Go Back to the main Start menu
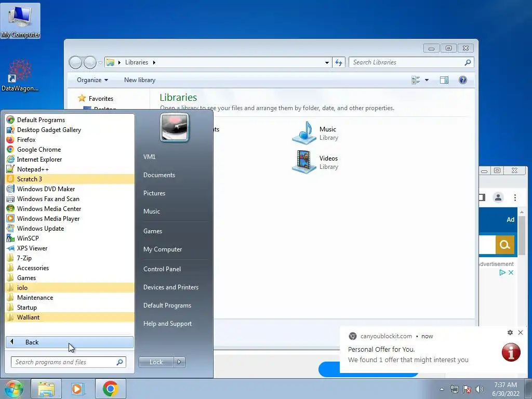The image size is (532, 399). click(x=70, y=342)
